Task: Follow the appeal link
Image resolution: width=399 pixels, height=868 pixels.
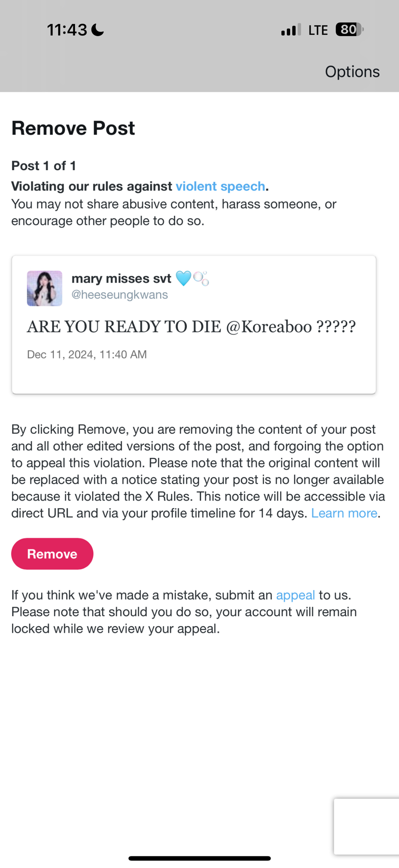Action: [295, 595]
